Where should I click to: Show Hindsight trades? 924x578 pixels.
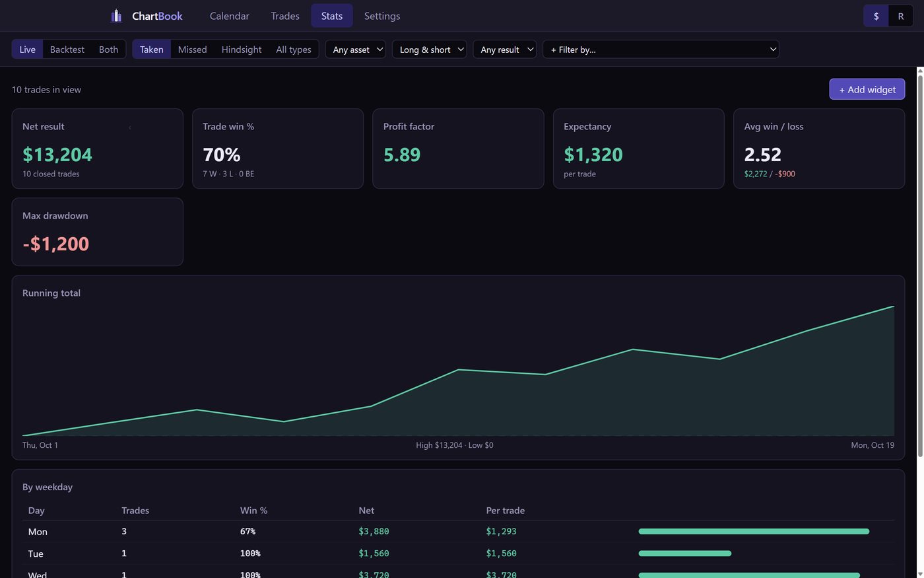[x=242, y=50]
